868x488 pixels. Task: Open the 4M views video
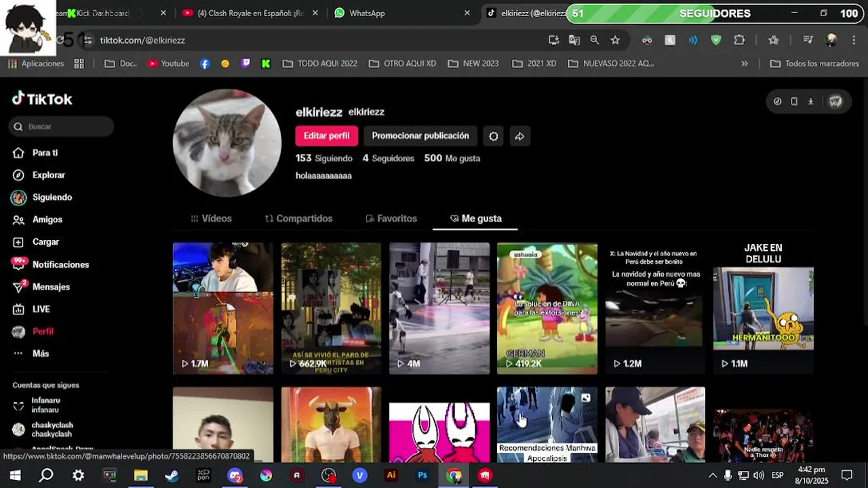coord(439,308)
